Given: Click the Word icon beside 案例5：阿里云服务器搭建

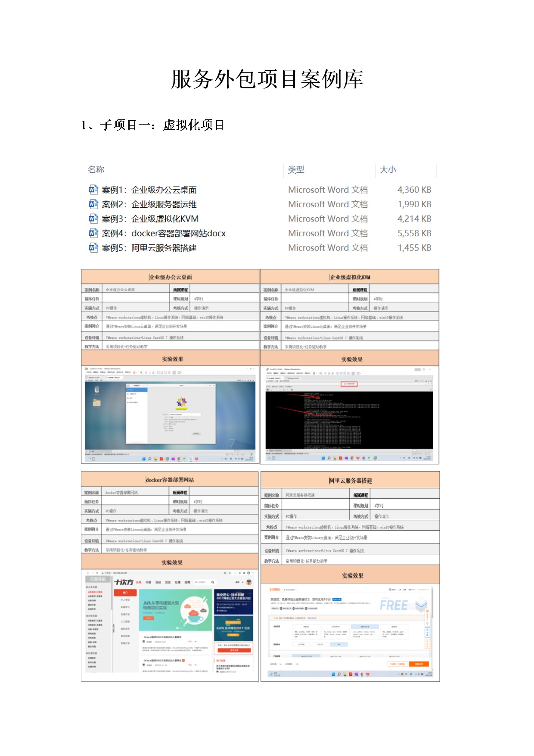Looking at the screenshot, I should click(93, 248).
